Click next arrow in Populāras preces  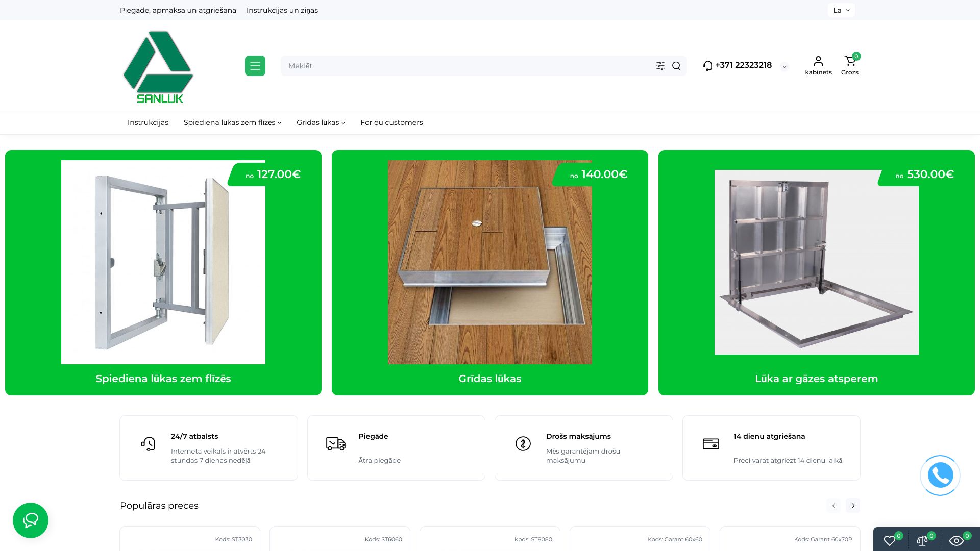point(852,506)
